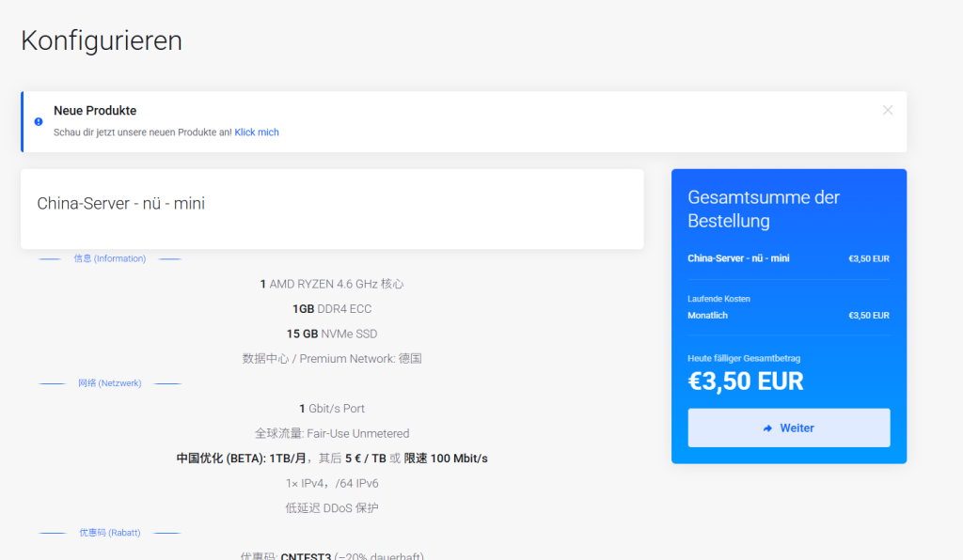Viewport: 963px width, 560px height.
Task: Click the '1× IPv4, /64 IPv6' line
Action: (x=332, y=483)
